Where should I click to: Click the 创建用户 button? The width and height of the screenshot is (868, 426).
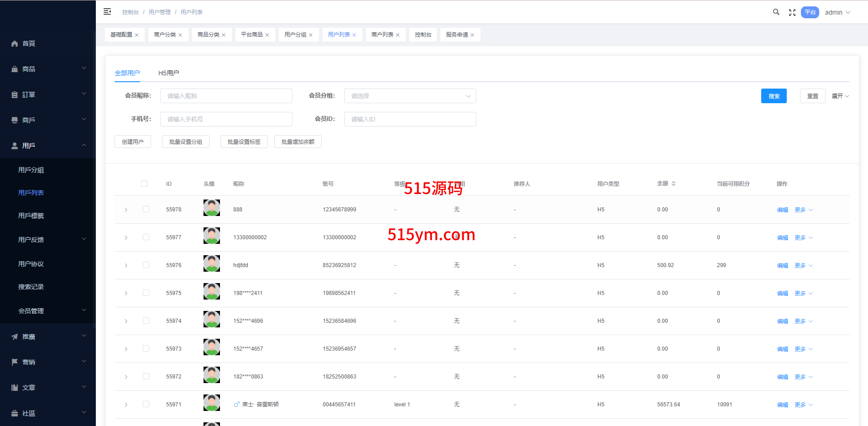click(132, 142)
